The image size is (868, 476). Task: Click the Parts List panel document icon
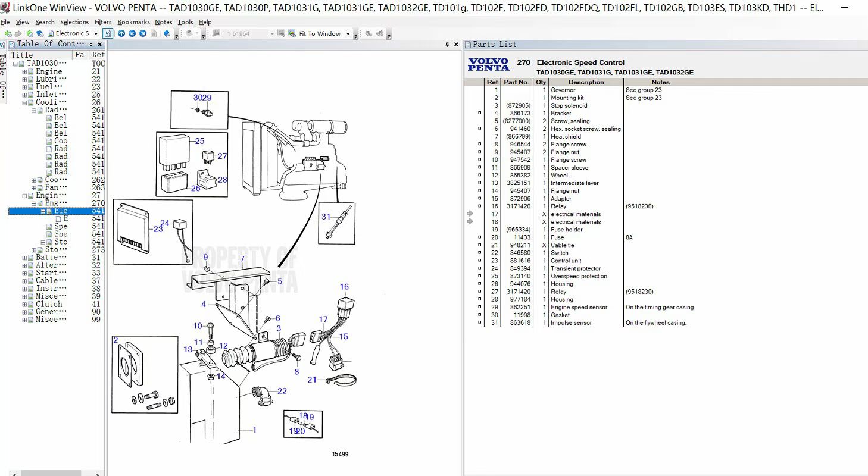(469, 44)
